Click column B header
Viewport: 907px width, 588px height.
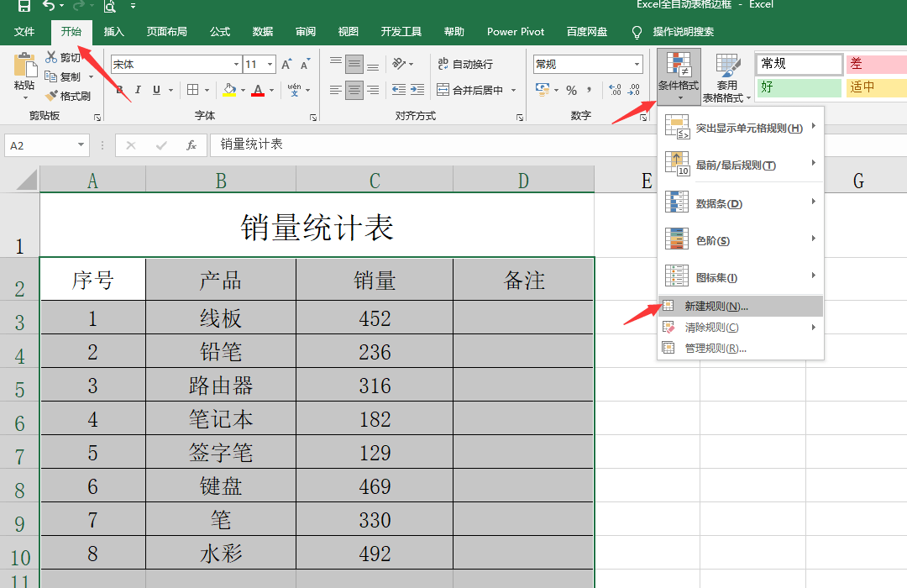click(x=220, y=180)
